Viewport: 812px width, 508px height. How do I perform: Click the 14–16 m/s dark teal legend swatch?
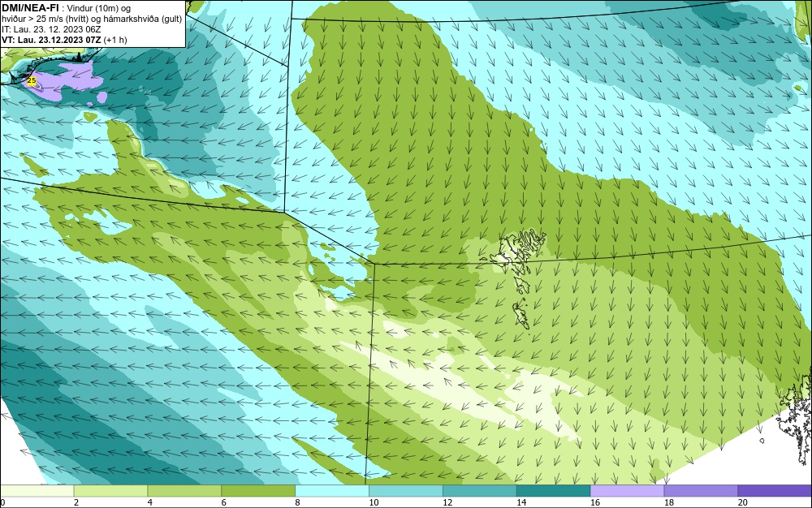(554, 490)
